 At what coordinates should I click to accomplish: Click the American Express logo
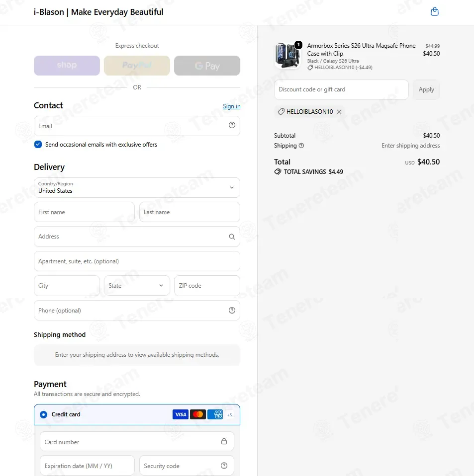pyautogui.click(x=215, y=414)
